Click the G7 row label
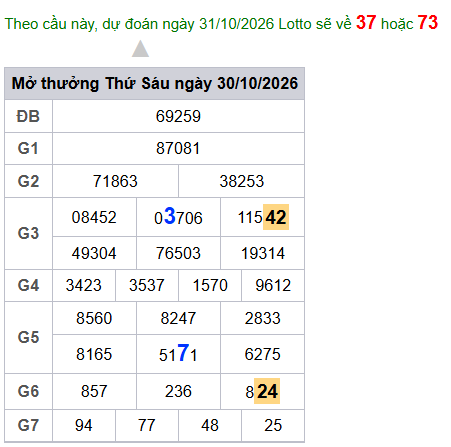 click(28, 425)
